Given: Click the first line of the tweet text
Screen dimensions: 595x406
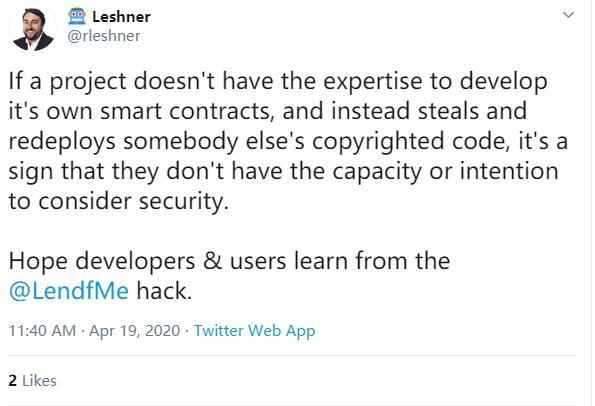Looking at the screenshot, I should (278, 82).
